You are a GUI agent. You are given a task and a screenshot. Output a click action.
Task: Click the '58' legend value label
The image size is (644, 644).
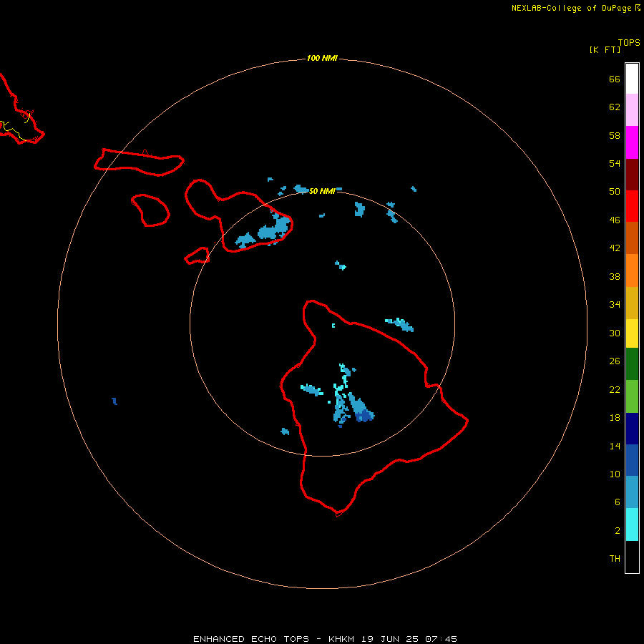pos(615,135)
